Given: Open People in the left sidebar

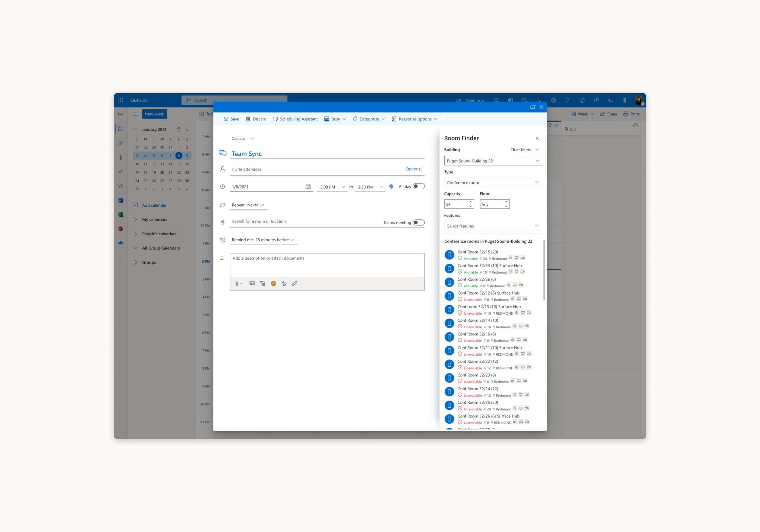Looking at the screenshot, I should [x=120, y=143].
